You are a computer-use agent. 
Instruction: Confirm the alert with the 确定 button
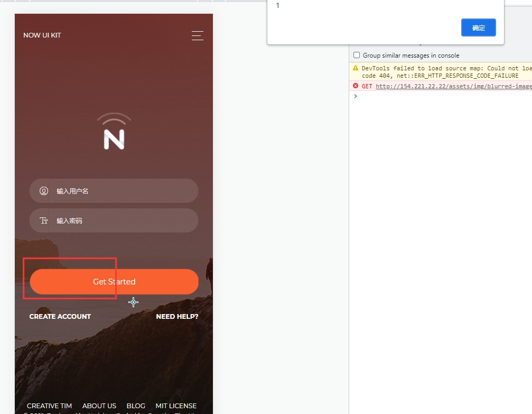point(479,27)
